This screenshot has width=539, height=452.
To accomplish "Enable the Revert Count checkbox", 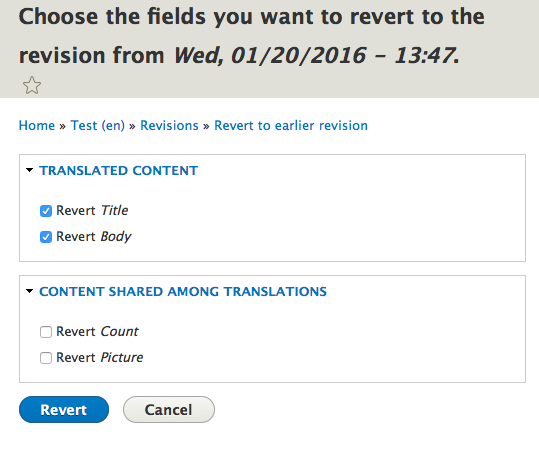I will [x=46, y=332].
